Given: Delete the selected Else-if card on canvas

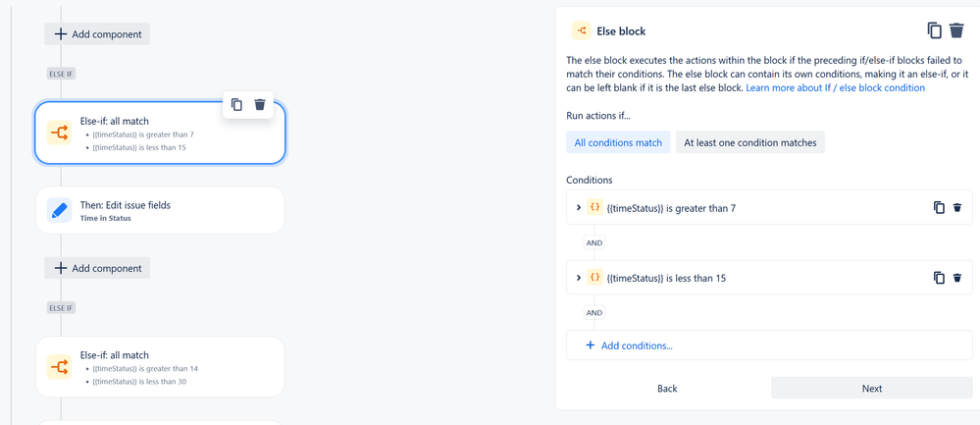Looking at the screenshot, I should [x=260, y=104].
